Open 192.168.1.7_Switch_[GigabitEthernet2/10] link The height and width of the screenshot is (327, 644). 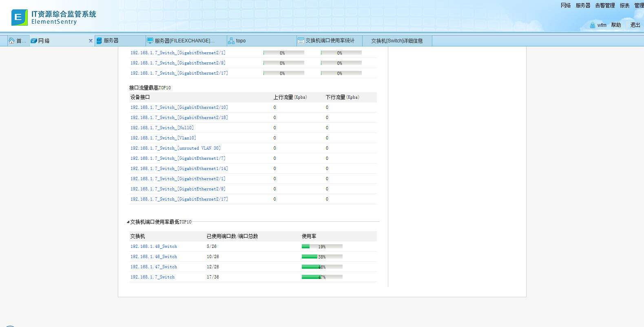coord(179,107)
